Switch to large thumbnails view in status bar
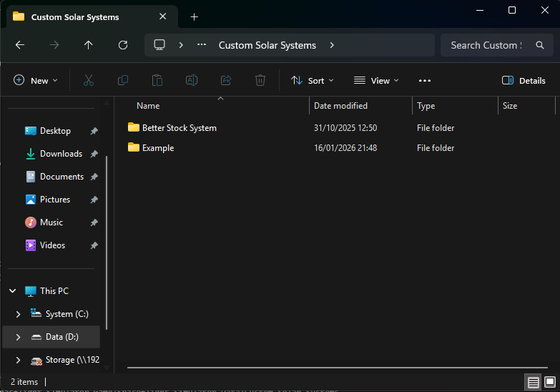This screenshot has width=560, height=392. tap(549, 383)
